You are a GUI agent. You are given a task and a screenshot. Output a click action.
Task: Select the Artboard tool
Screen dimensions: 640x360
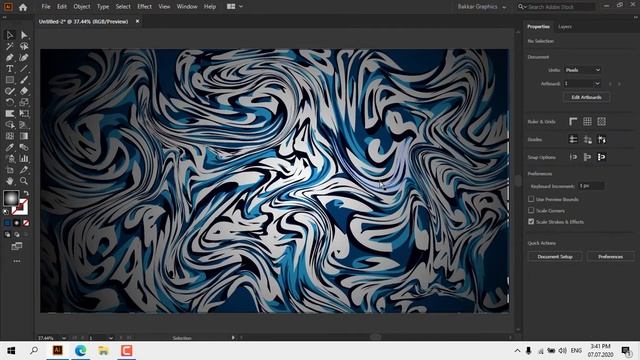9,169
